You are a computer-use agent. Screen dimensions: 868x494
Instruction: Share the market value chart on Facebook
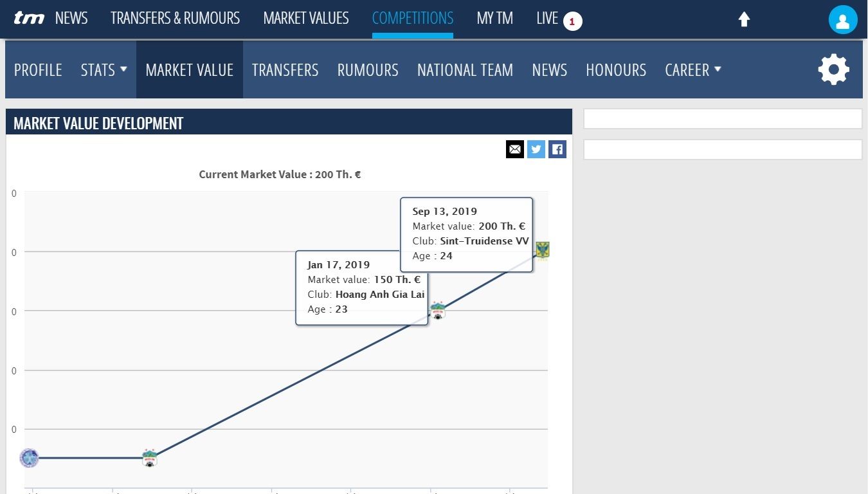pyautogui.click(x=557, y=149)
